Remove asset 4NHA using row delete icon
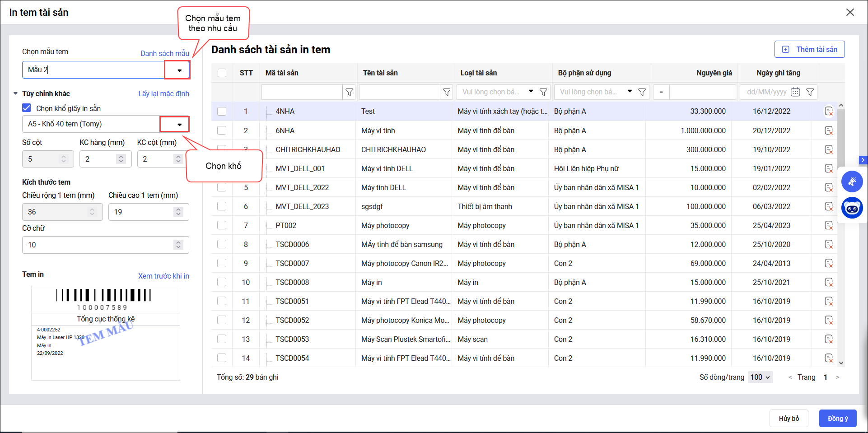 (828, 112)
